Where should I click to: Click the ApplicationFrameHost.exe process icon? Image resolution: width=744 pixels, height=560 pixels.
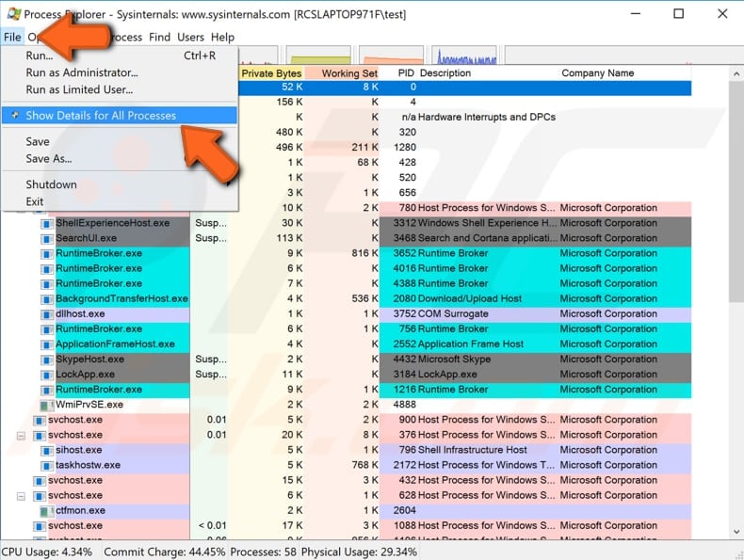click(x=46, y=344)
